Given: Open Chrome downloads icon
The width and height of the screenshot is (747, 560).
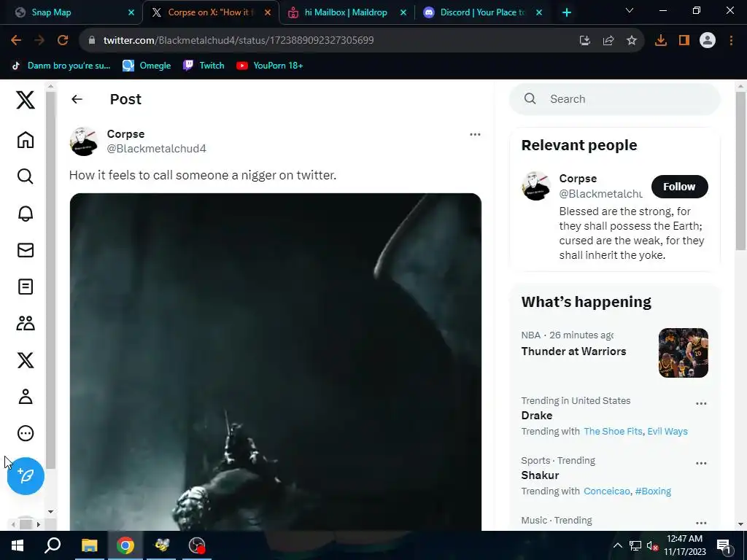Looking at the screenshot, I should coord(661,41).
